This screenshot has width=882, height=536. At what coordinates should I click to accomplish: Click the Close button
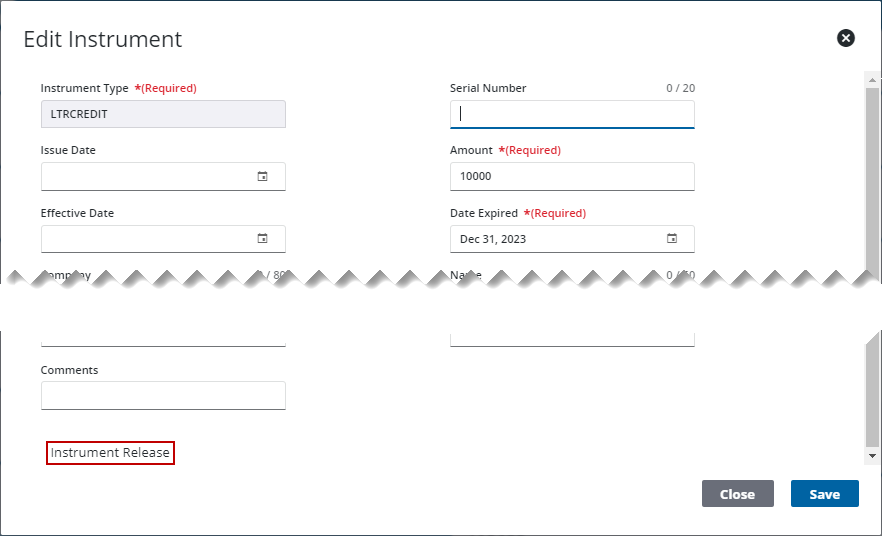737,494
